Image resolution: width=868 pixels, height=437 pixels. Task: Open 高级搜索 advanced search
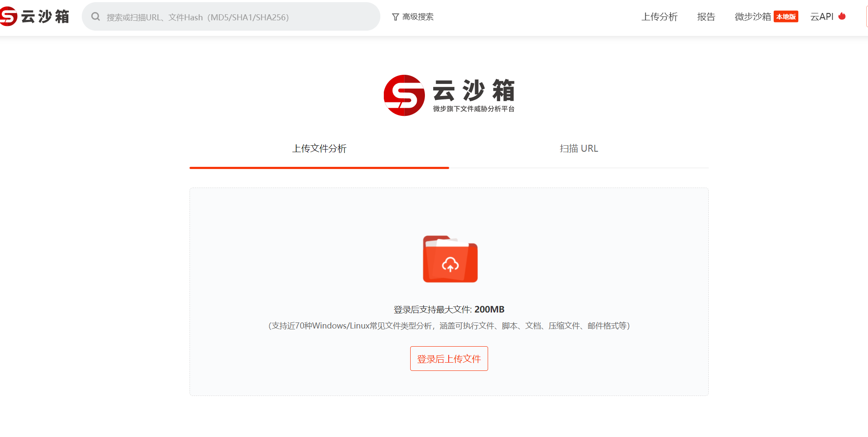click(418, 16)
